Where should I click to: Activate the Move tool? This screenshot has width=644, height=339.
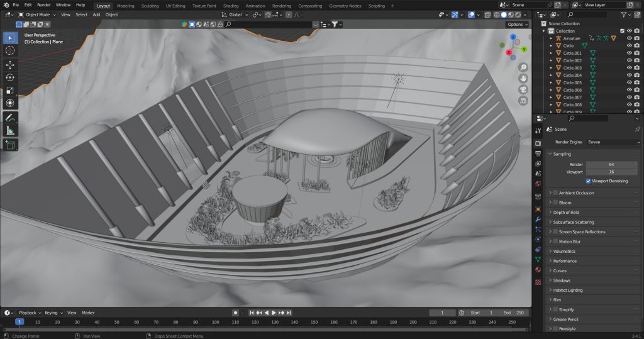pos(10,65)
